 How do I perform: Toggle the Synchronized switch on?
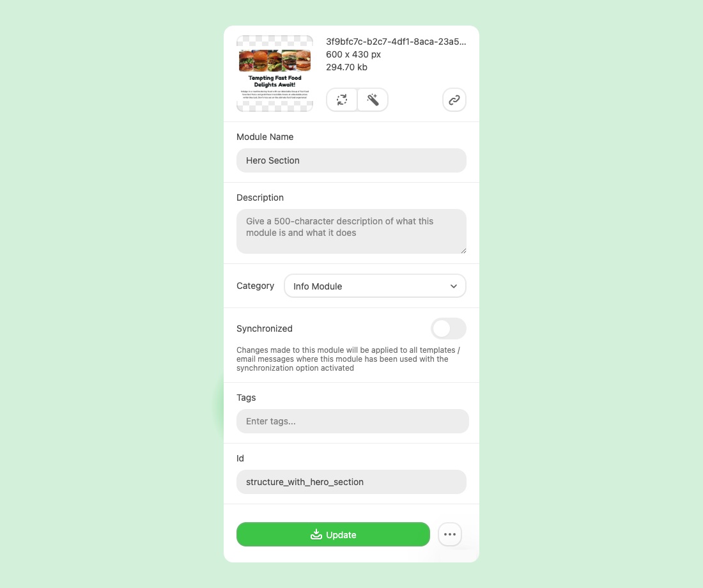[x=449, y=329]
